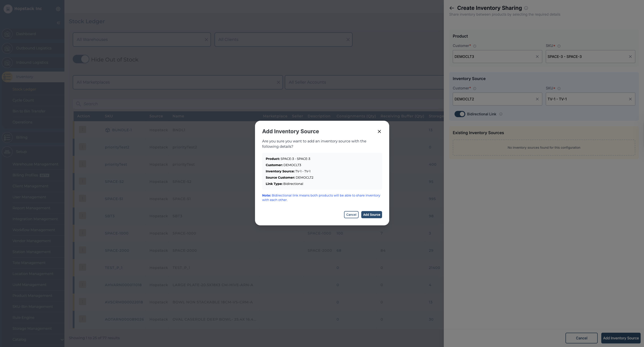Click Add Source button in dialog

click(x=371, y=215)
